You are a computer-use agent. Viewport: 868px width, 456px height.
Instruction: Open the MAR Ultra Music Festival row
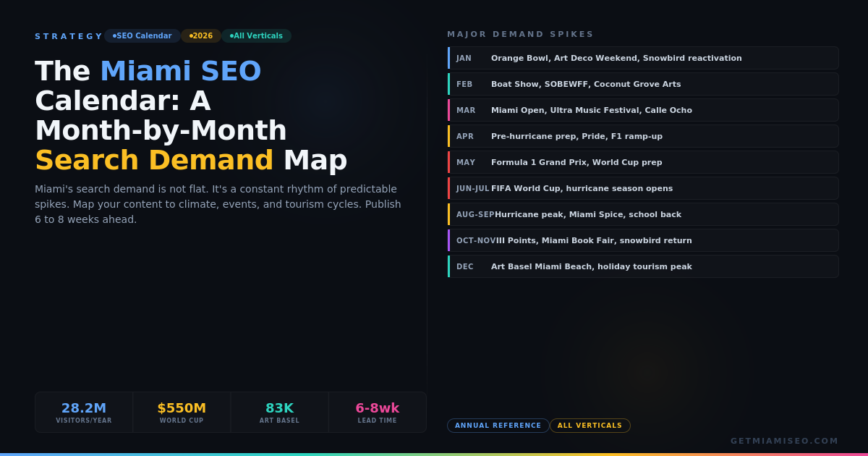[643, 110]
